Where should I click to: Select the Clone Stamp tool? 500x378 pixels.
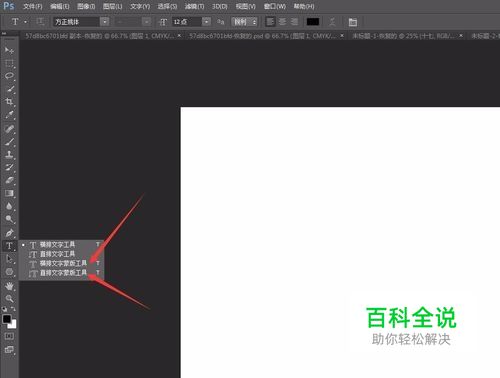click(x=9, y=154)
